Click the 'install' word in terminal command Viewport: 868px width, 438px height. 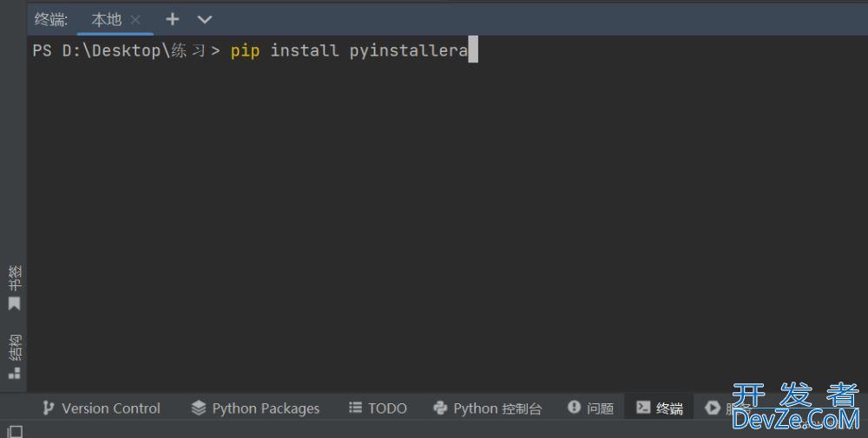pos(305,50)
